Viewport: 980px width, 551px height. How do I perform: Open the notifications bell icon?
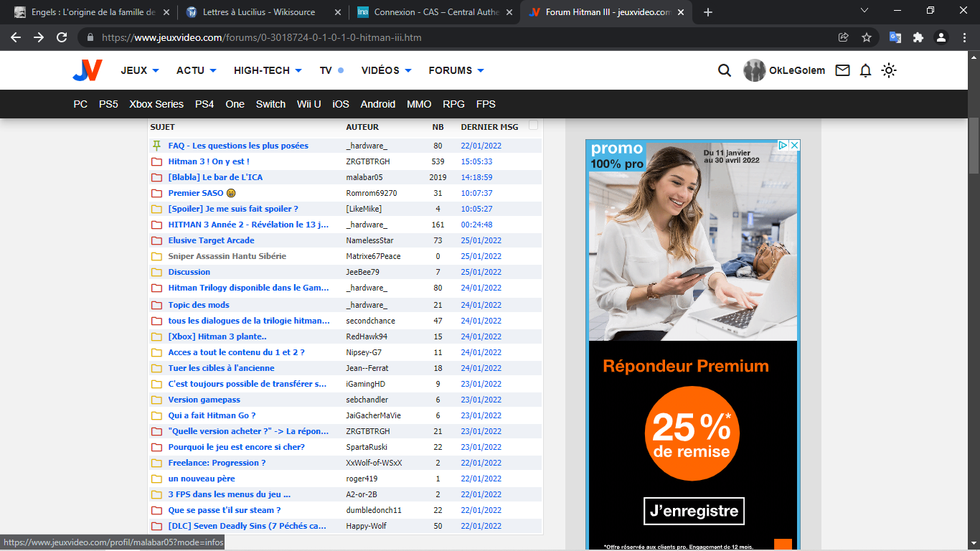click(x=865, y=70)
